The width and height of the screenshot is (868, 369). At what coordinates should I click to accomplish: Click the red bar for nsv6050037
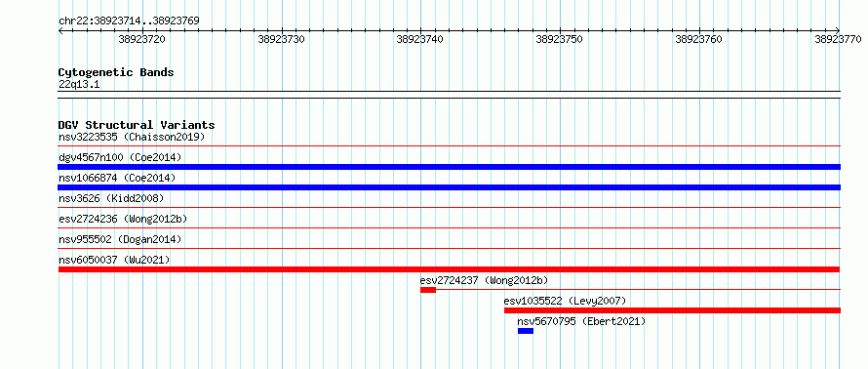point(449,269)
